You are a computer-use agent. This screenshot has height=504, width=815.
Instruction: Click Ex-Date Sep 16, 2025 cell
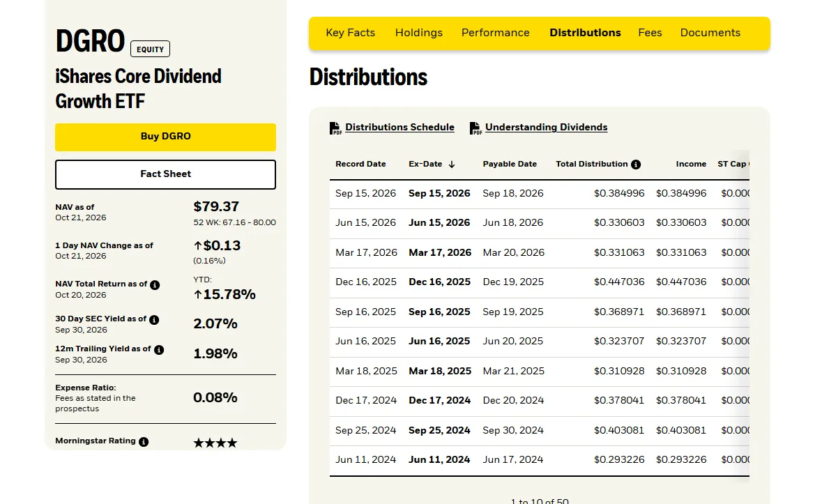click(439, 312)
